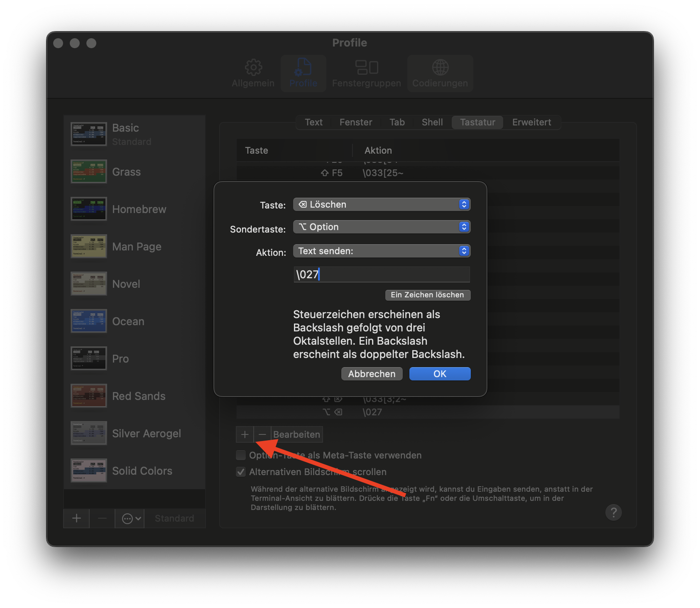
Task: Switch to the Tastatur tab
Action: point(477,122)
